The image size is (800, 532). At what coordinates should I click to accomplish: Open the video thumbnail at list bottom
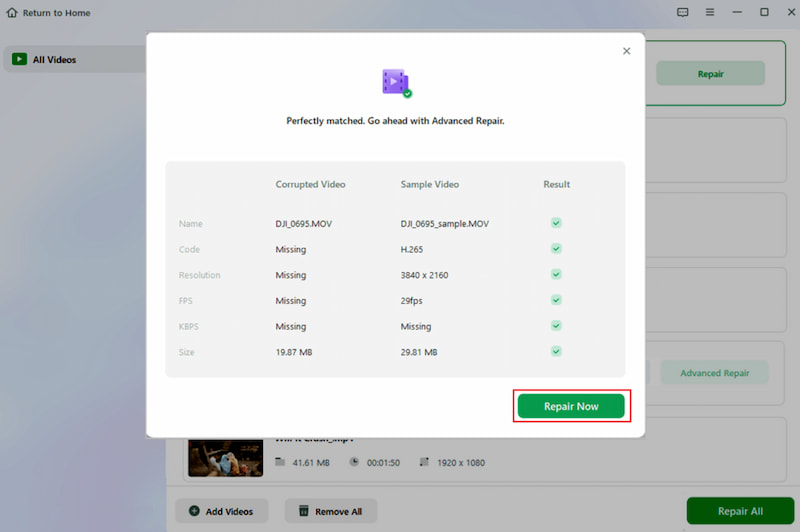225,457
